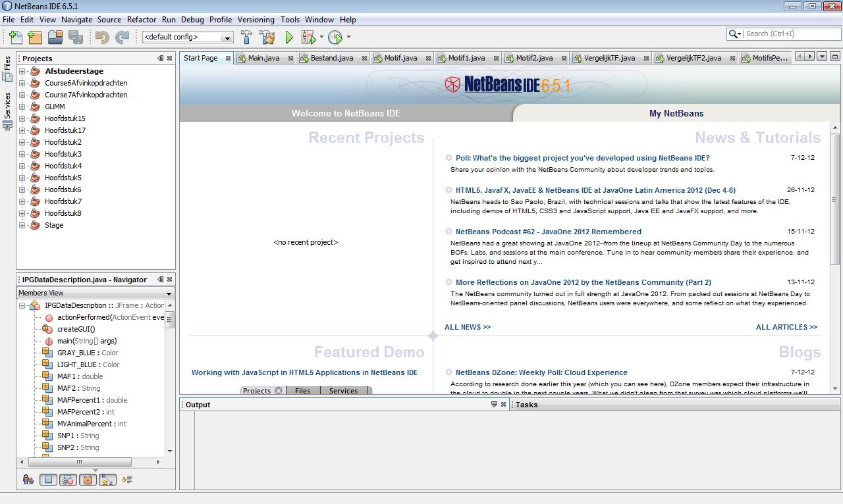Select Course6Afvinkopdrachten project in tree
Screen dimensions: 843x504
click(x=86, y=83)
